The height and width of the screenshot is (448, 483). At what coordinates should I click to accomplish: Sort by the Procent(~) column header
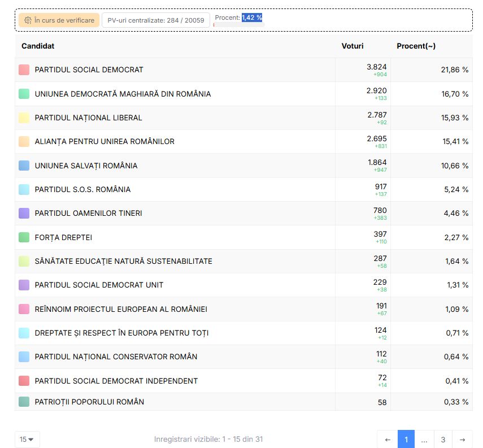[416, 46]
